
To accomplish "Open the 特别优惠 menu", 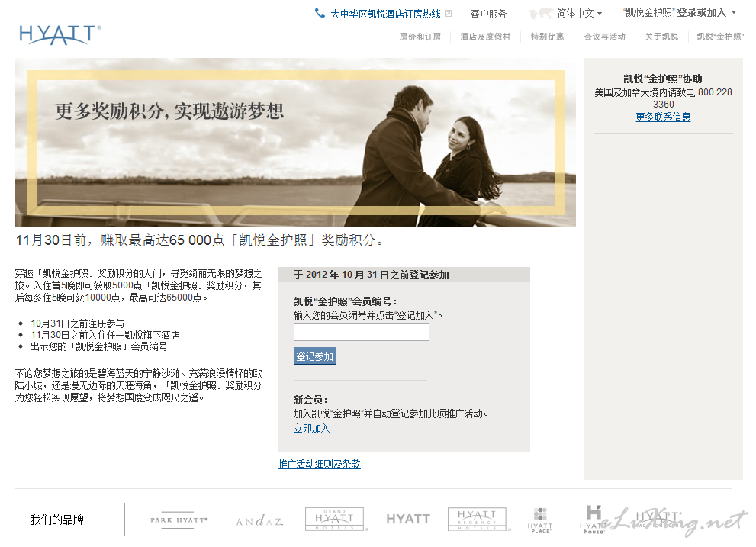I will click(x=547, y=37).
